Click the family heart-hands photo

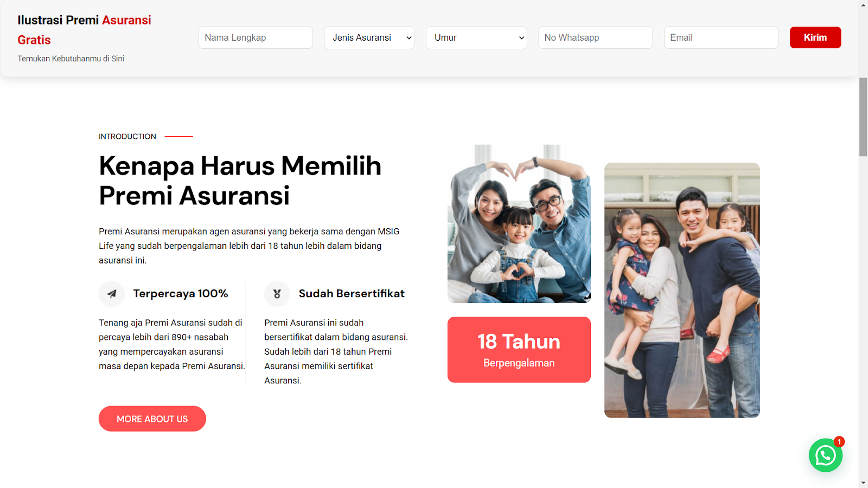click(x=519, y=224)
